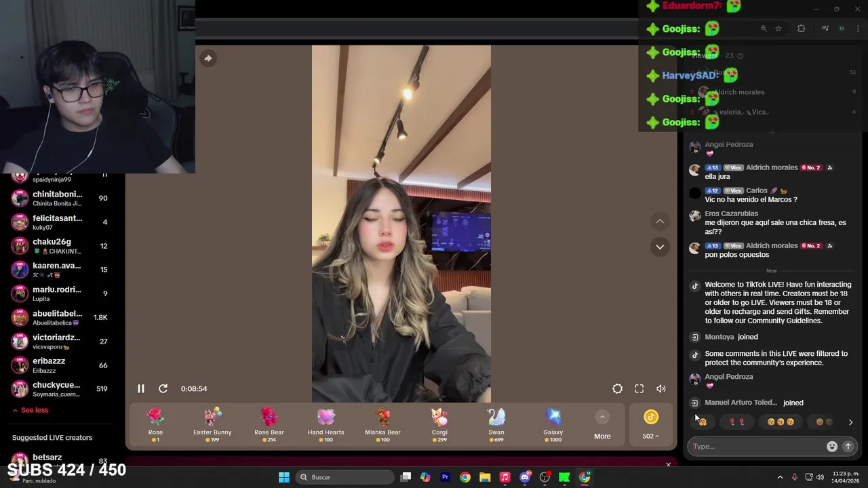Open the clock and date flyout
Image resolution: width=868 pixels, height=488 pixels.
[x=846, y=477]
